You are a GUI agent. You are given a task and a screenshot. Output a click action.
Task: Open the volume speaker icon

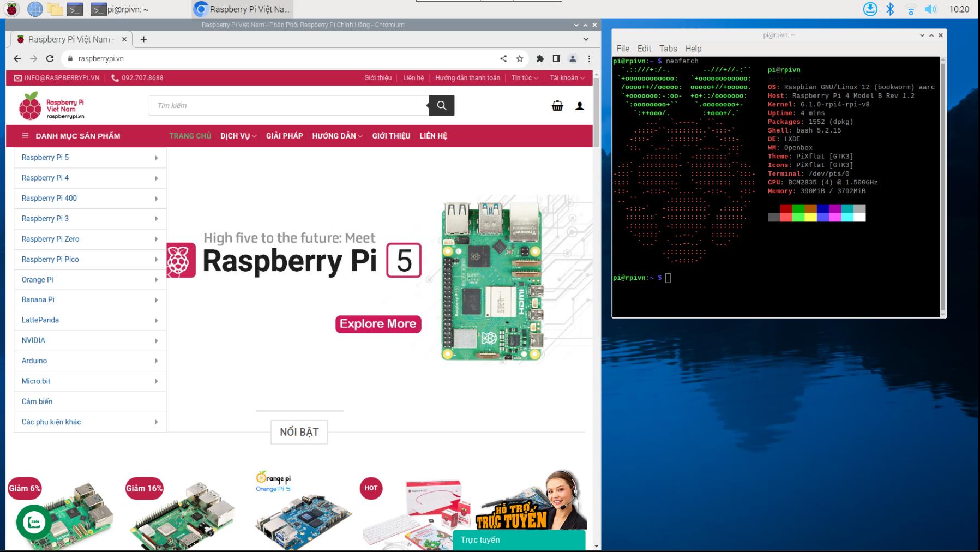[930, 9]
